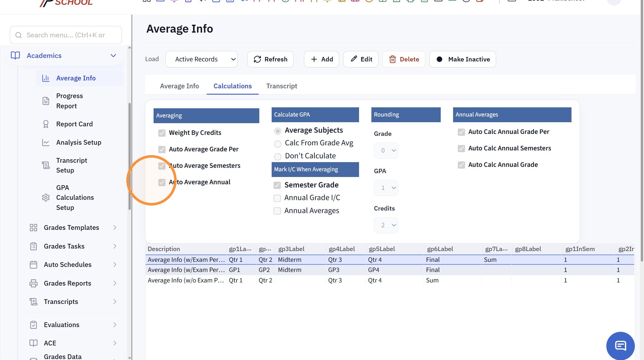This screenshot has height=360, width=644.
Task: Open the GPA rounding dropdown
Action: (x=386, y=188)
